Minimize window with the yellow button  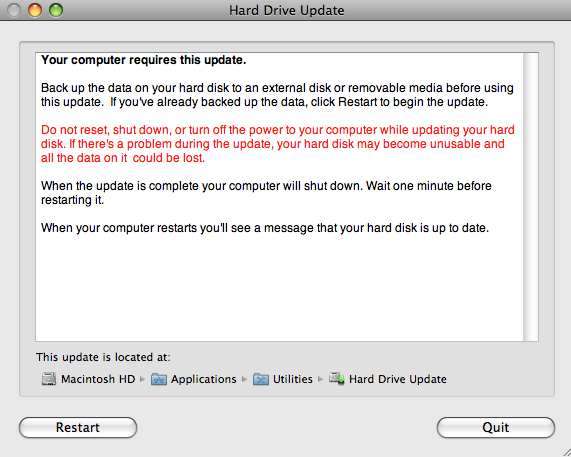click(x=35, y=10)
